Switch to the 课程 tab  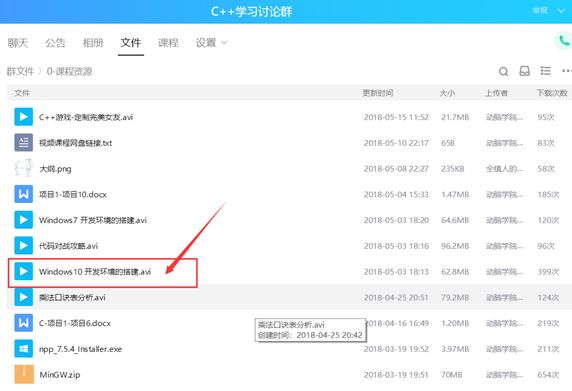click(168, 43)
